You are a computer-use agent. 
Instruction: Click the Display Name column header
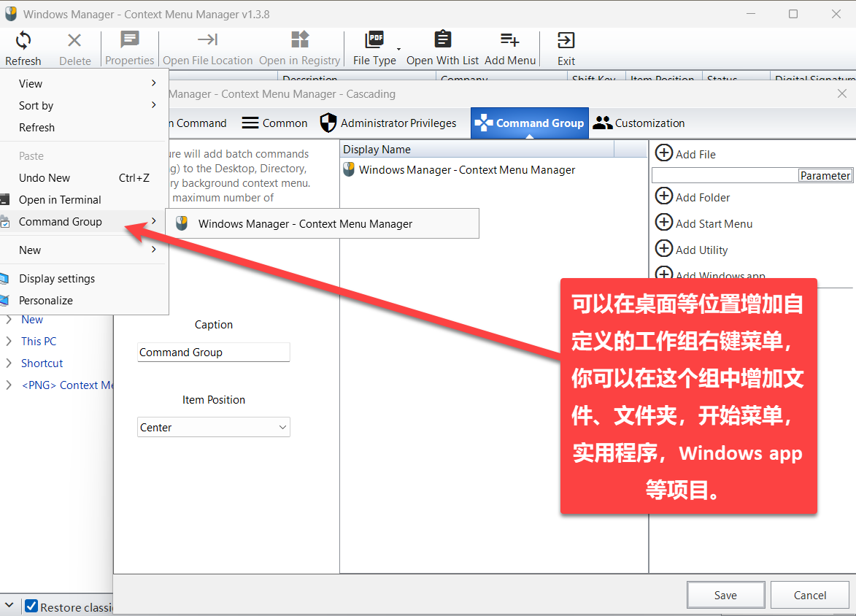coord(477,149)
